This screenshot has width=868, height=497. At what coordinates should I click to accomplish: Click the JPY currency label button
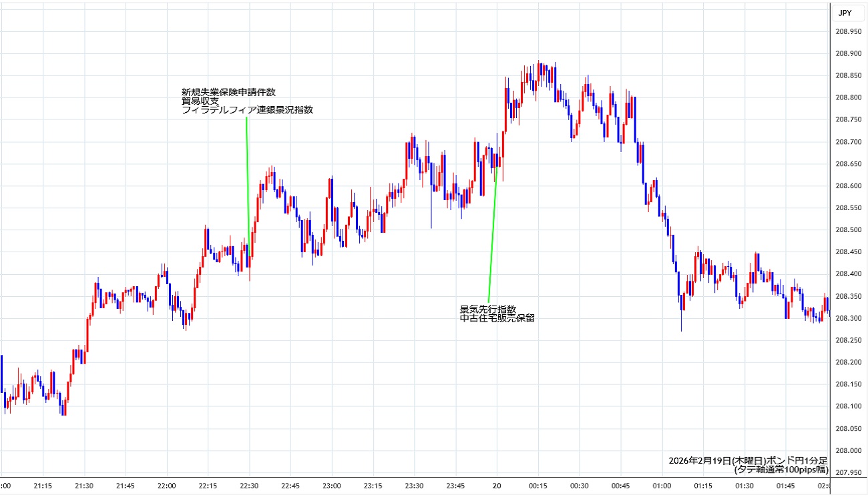(845, 13)
